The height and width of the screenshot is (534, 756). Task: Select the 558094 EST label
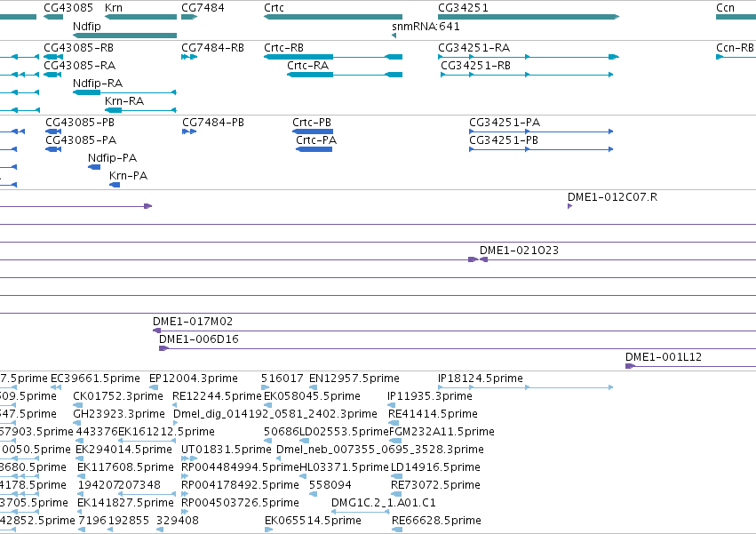coord(330,485)
